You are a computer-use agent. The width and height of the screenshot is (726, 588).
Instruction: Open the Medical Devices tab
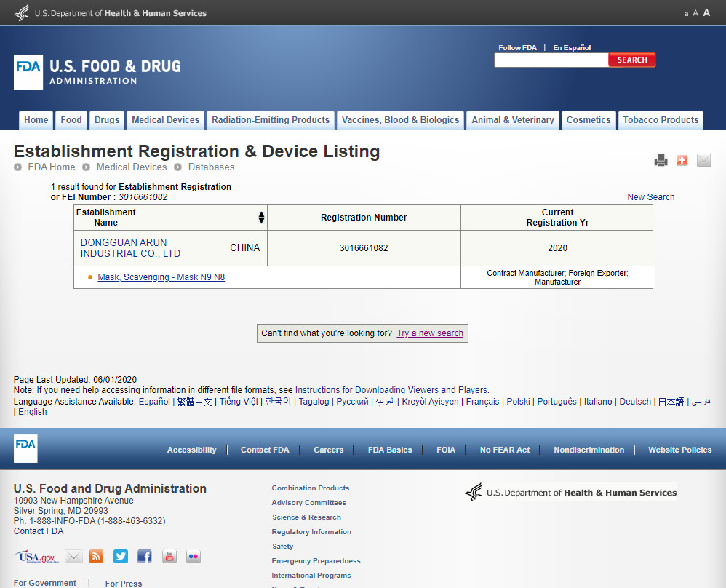click(165, 120)
